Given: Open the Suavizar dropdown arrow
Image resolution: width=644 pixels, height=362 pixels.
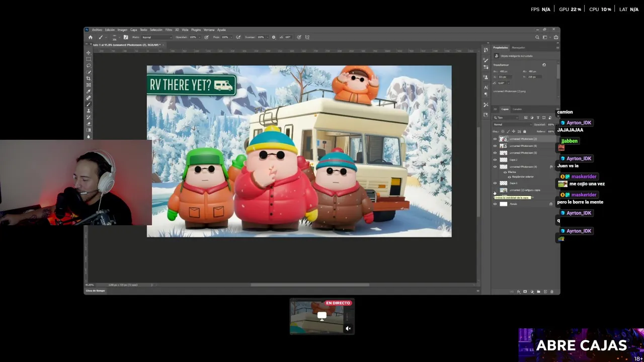Looking at the screenshot, I should coord(267,37).
